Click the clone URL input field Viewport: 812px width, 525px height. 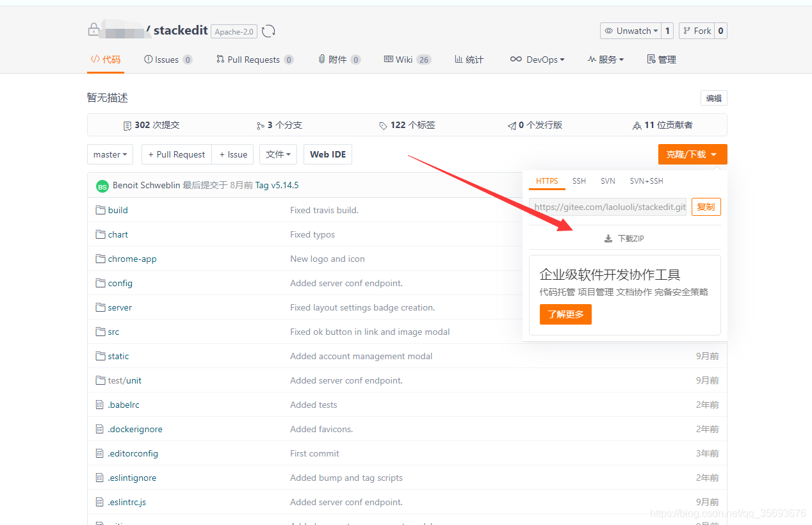(x=608, y=207)
